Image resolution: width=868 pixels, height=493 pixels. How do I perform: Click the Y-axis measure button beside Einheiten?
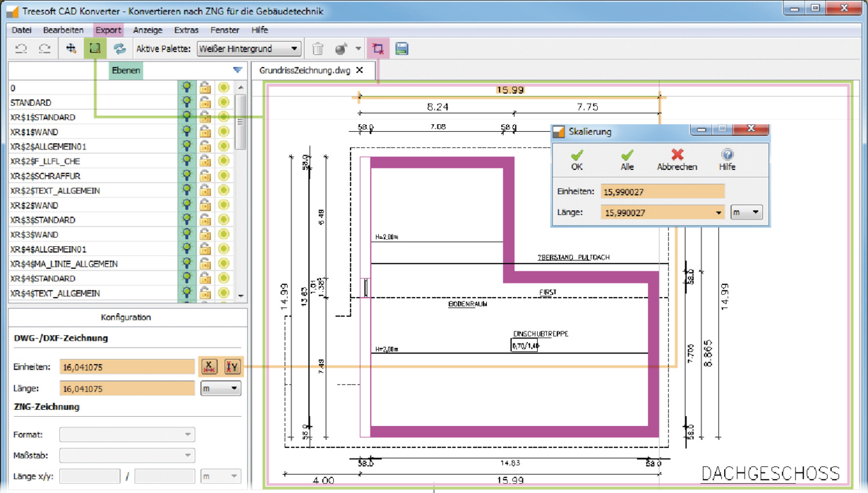click(232, 366)
